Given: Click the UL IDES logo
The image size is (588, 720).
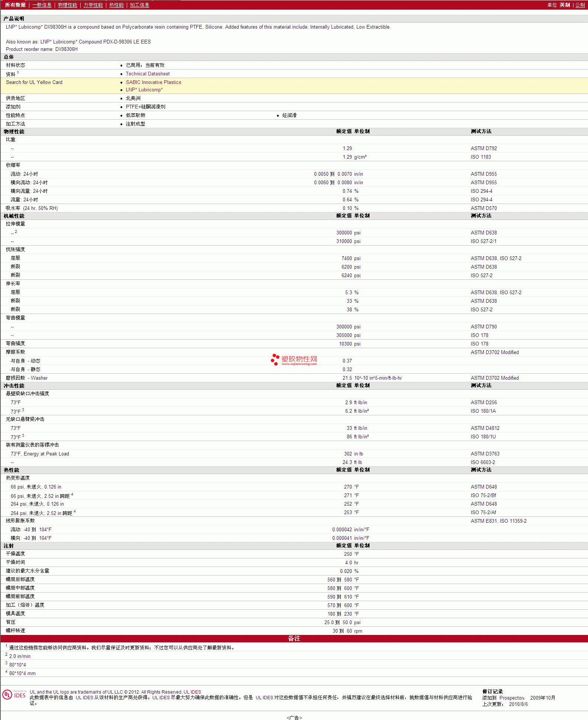Looking at the screenshot, I should coord(14,694).
